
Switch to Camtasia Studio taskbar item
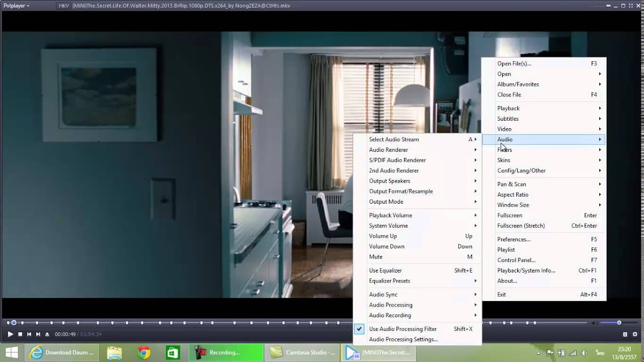click(303, 352)
